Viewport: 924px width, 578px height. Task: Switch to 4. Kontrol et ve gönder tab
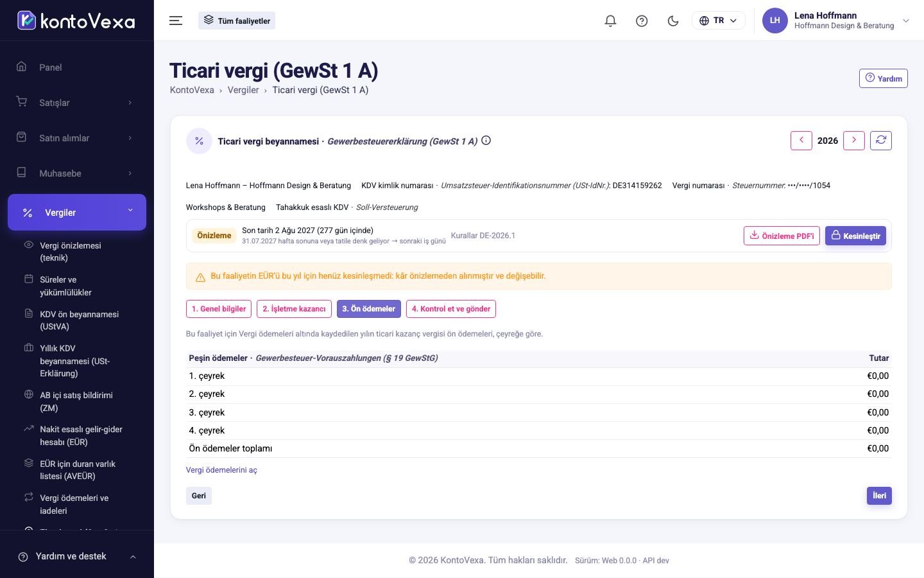pyautogui.click(x=451, y=309)
